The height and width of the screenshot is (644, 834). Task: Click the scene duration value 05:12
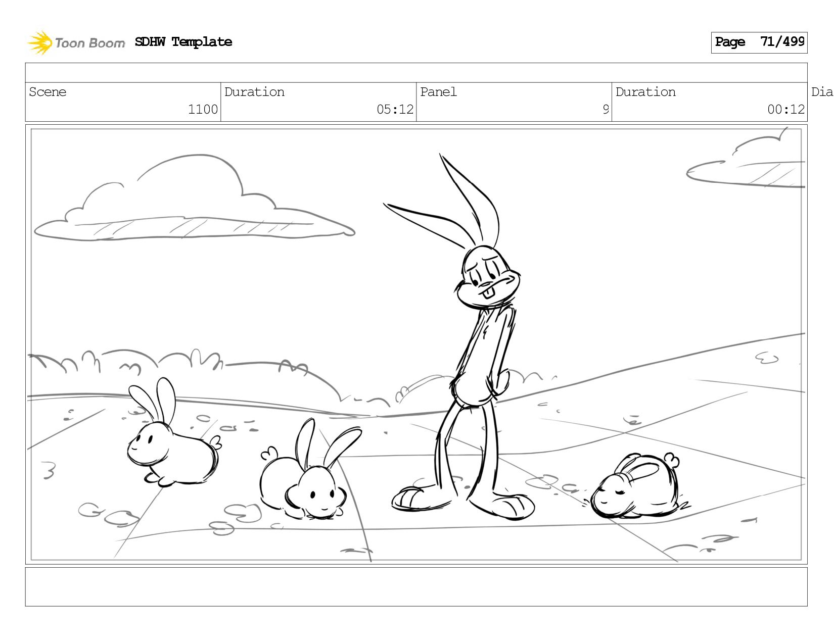395,110
